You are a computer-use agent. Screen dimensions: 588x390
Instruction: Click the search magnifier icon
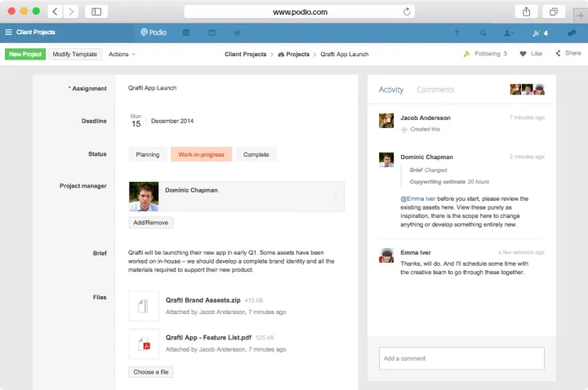coord(483,33)
